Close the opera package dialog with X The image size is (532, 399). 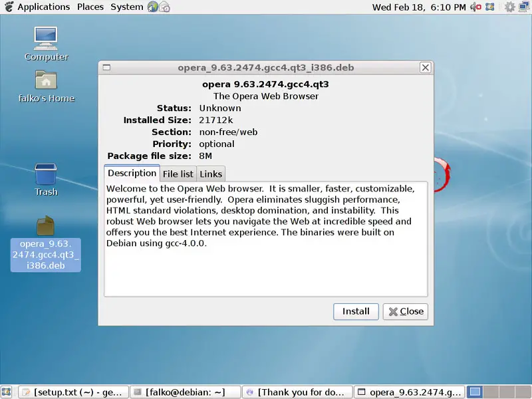(x=425, y=68)
